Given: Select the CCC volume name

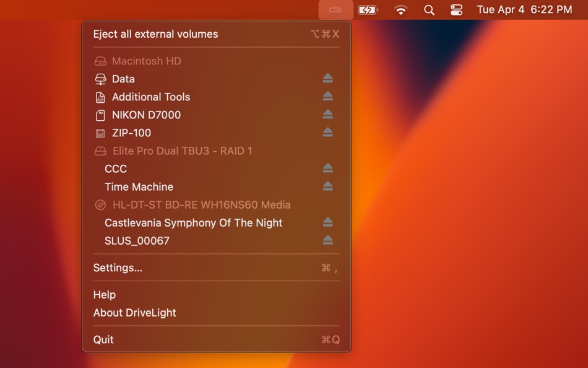Looking at the screenshot, I should 116,169.
